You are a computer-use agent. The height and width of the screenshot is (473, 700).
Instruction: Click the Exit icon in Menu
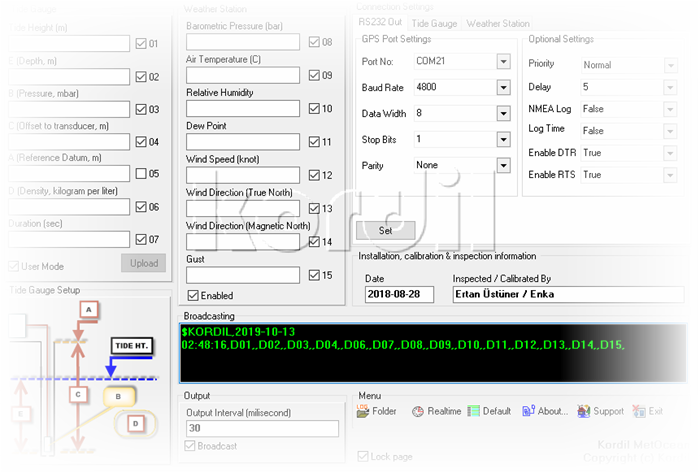[x=639, y=411]
